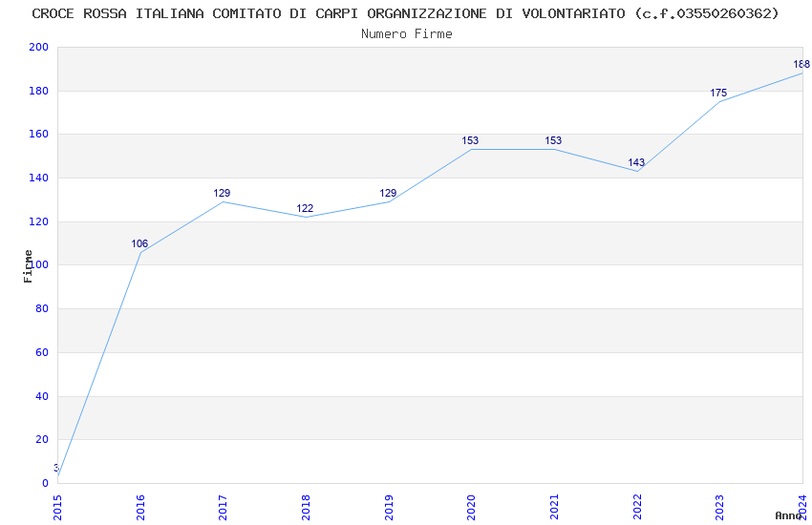Viewport: 812px width, 525px height.
Task: Click the 2016 x-axis year label
Action: click(140, 508)
